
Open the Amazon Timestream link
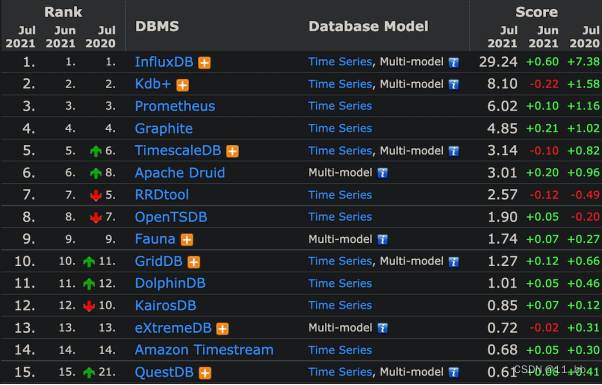coord(204,350)
